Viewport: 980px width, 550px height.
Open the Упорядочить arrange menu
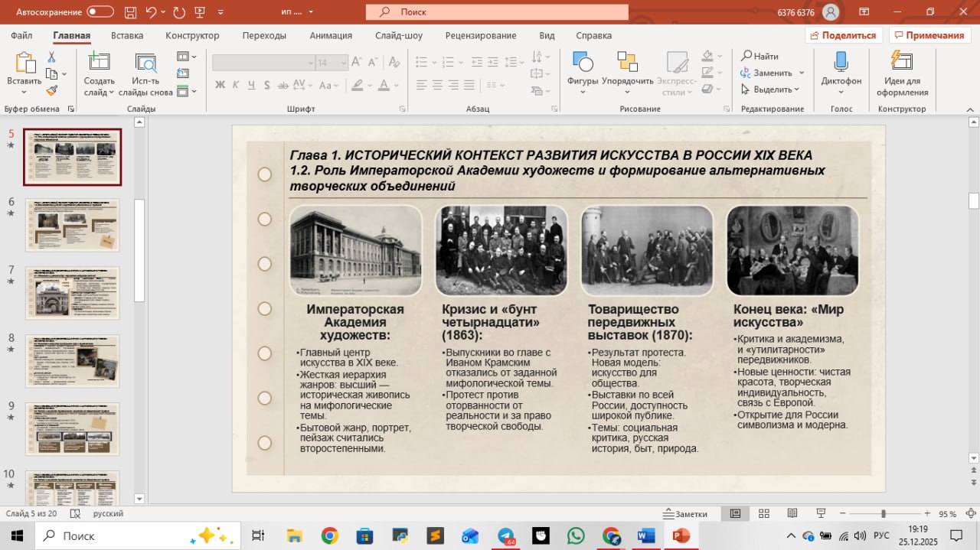coord(628,73)
